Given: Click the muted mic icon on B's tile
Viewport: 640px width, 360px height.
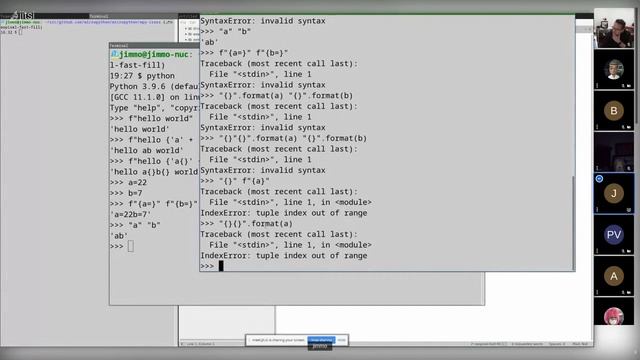Looking at the screenshot, I should click(x=623, y=127).
